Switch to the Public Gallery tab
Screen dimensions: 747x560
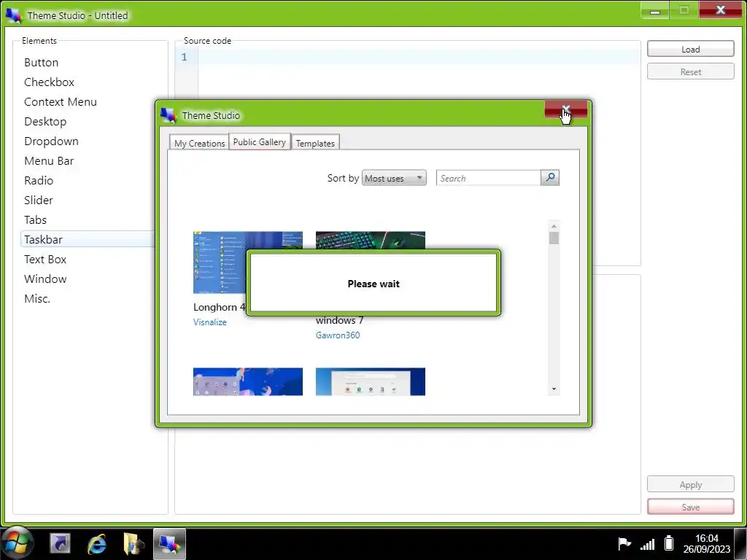point(260,142)
